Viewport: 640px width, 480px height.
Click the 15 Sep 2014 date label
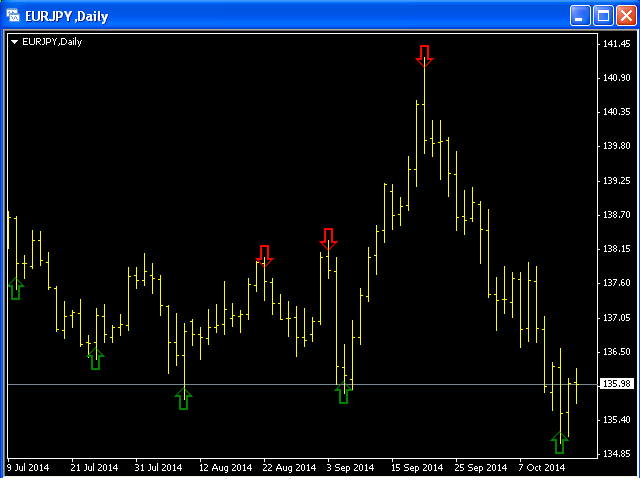417,468
